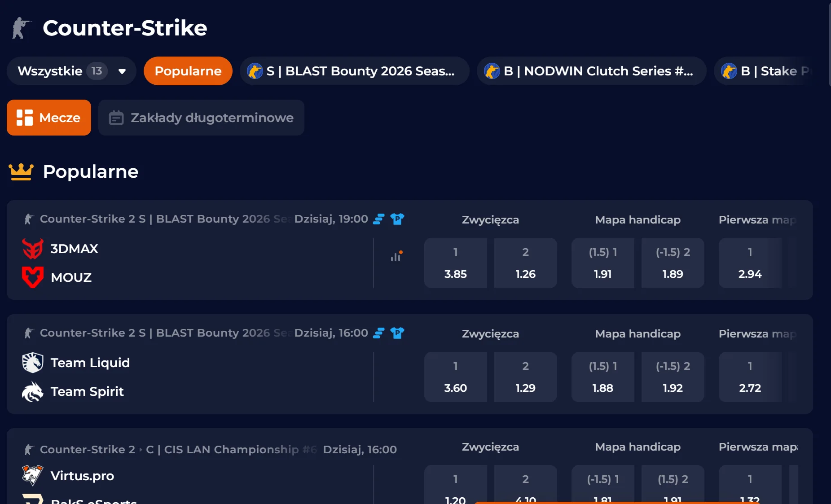Click the Dzisiaj, 16:00 time for Liquid match

331,333
